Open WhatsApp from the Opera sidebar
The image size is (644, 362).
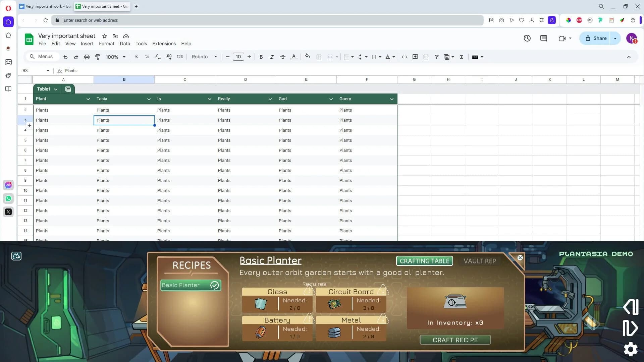(8, 198)
